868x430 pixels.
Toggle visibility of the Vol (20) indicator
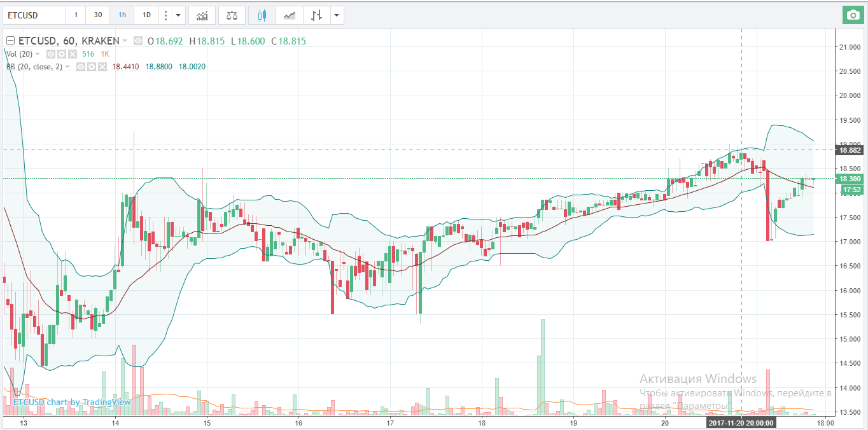(x=52, y=54)
